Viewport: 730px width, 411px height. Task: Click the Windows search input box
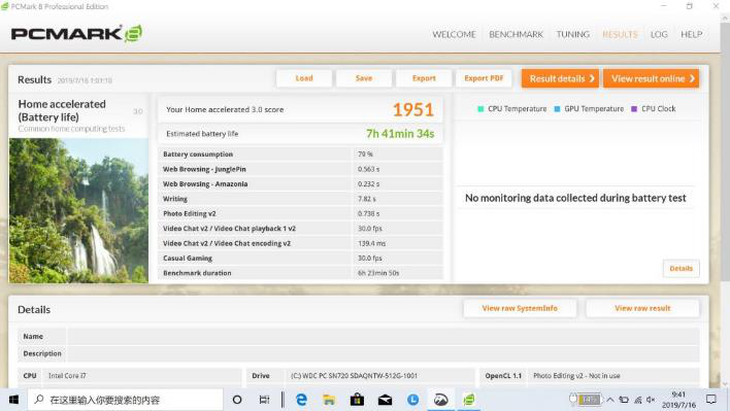pyautogui.click(x=125, y=400)
